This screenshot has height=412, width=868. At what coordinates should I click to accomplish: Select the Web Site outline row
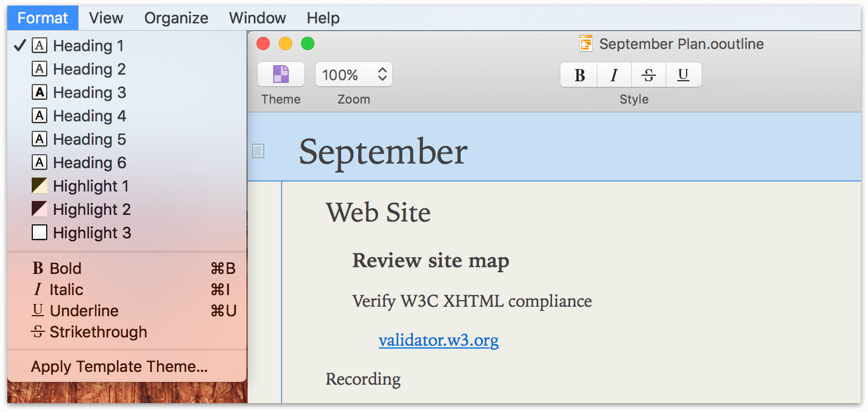coord(378,212)
